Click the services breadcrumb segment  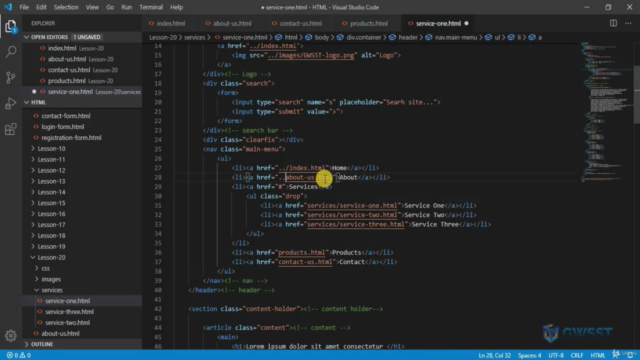[x=194, y=38]
